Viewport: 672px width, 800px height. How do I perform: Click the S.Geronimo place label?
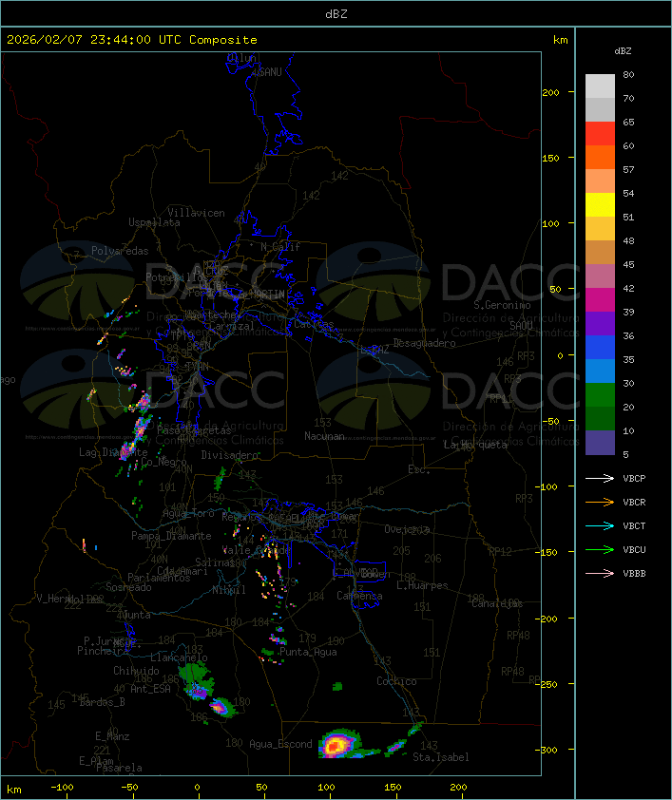(502, 305)
